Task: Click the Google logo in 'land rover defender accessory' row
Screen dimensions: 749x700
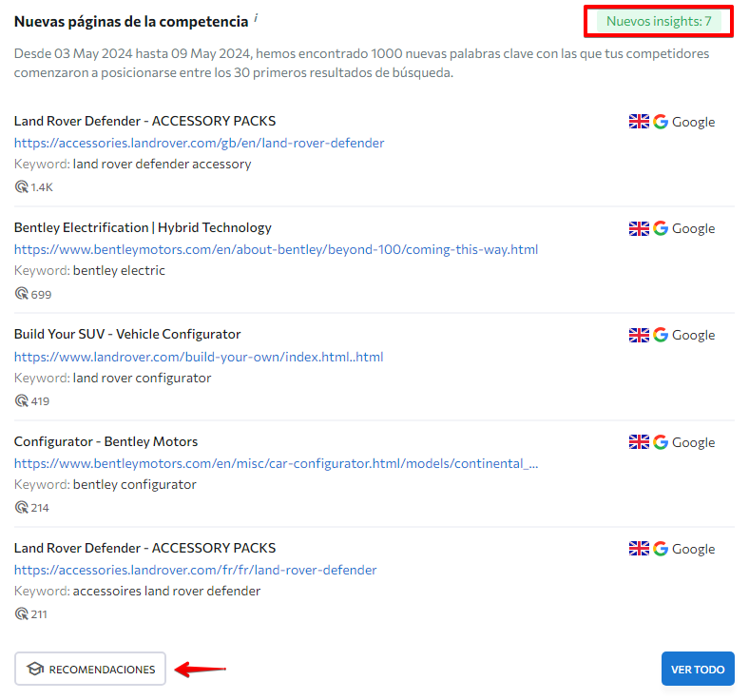Action: pyautogui.click(x=661, y=122)
